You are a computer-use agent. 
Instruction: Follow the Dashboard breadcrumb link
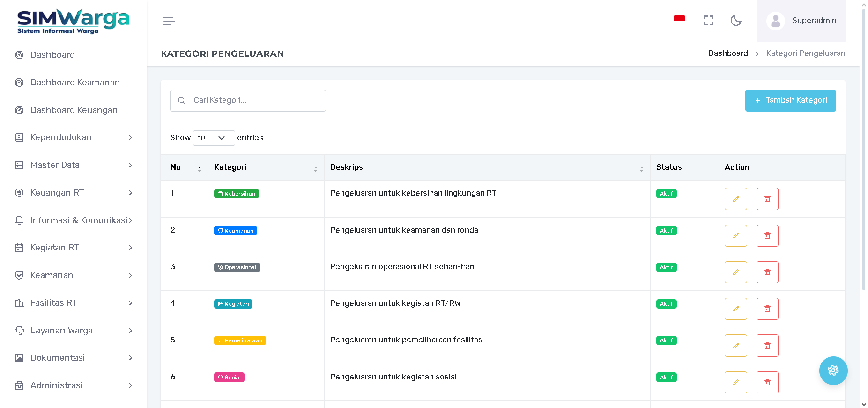727,53
